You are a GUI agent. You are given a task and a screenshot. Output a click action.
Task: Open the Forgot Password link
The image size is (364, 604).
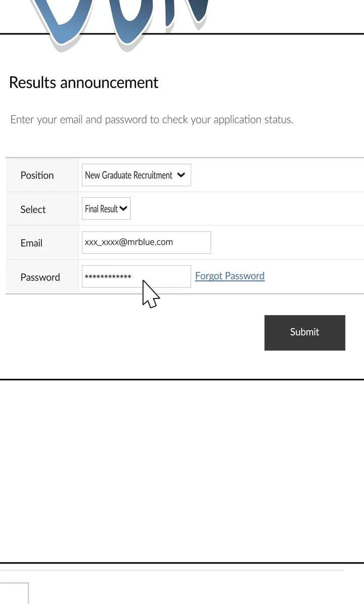[x=230, y=276]
